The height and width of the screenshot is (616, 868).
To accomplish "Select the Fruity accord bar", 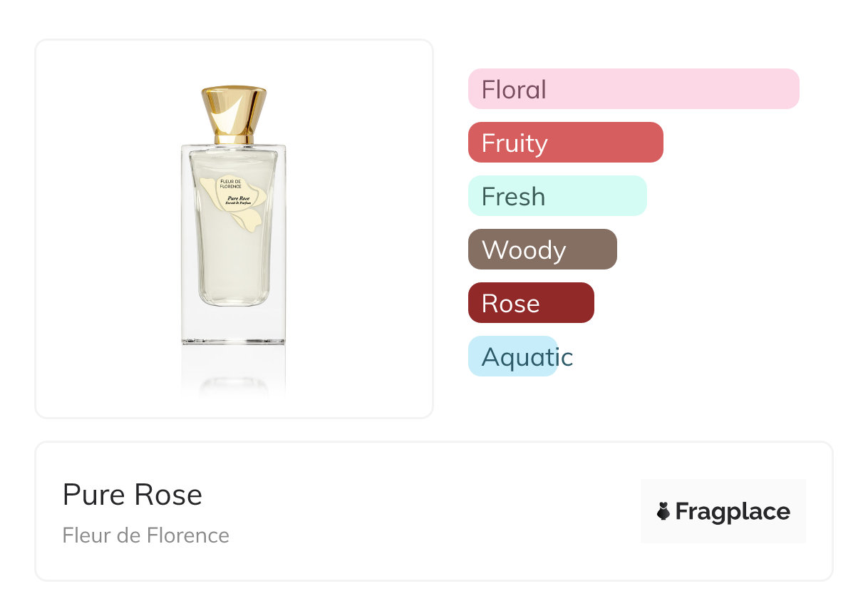I will (x=565, y=143).
